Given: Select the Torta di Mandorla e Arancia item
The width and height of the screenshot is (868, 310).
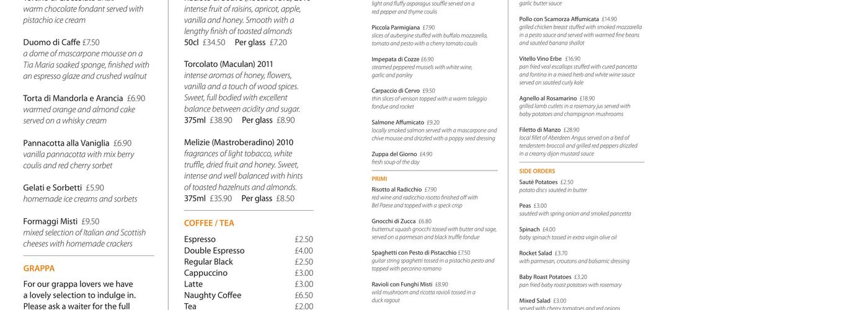Looking at the screenshot, I should pyautogui.click(x=73, y=98).
